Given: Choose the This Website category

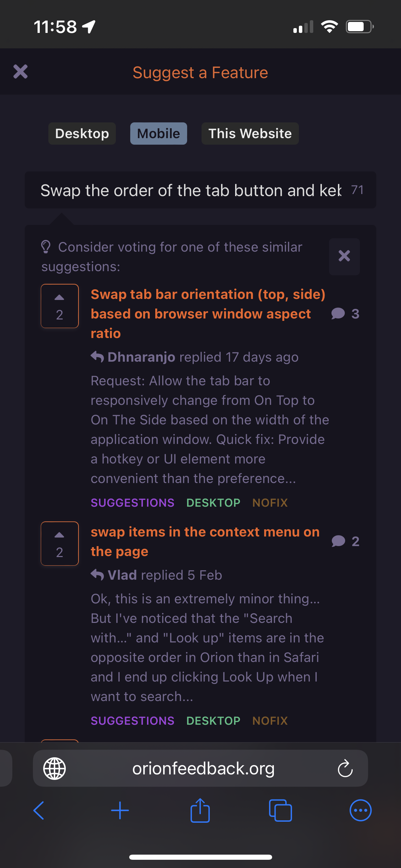Looking at the screenshot, I should point(250,134).
